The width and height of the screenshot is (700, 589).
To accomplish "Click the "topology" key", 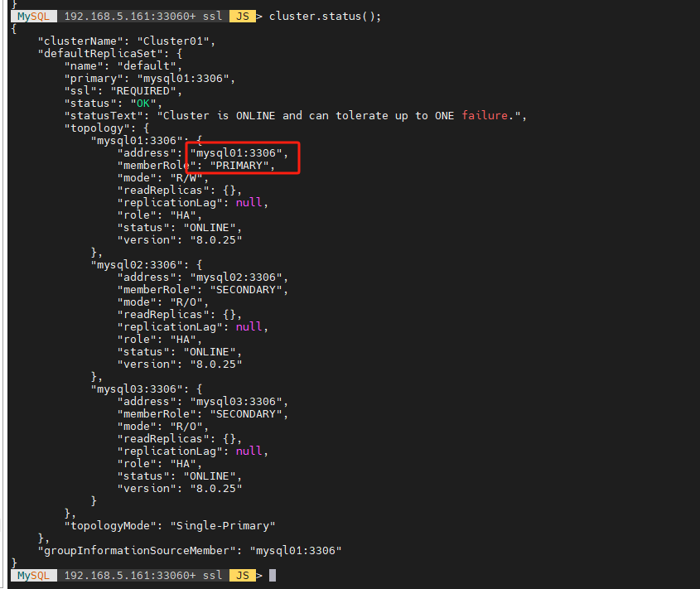I will (97, 128).
